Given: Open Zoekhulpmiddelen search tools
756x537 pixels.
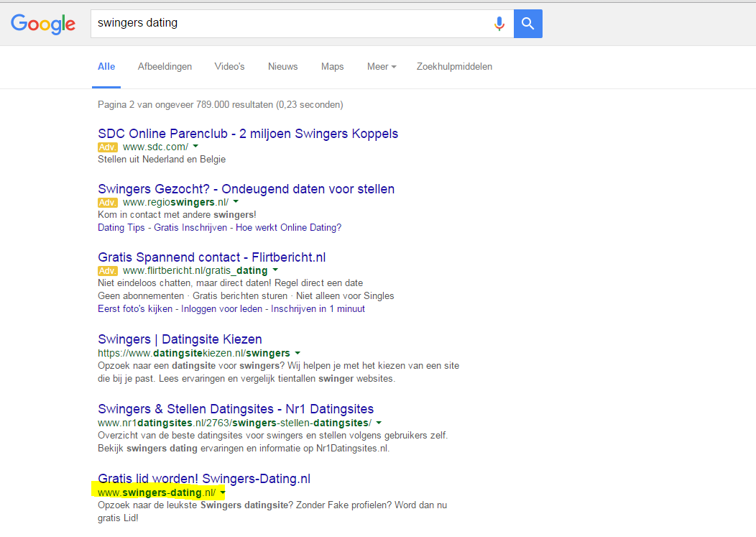Looking at the screenshot, I should [x=454, y=67].
